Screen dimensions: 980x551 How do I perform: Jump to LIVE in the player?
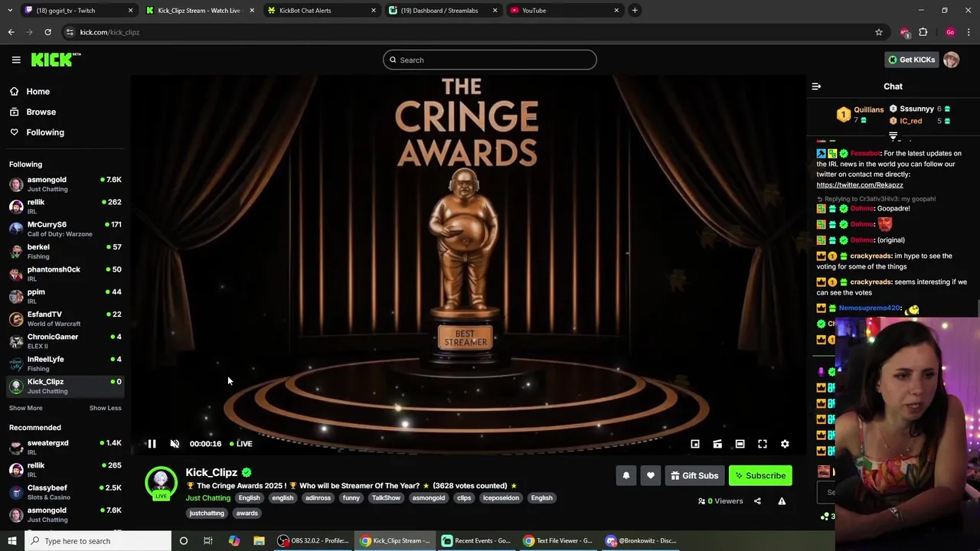click(x=241, y=444)
